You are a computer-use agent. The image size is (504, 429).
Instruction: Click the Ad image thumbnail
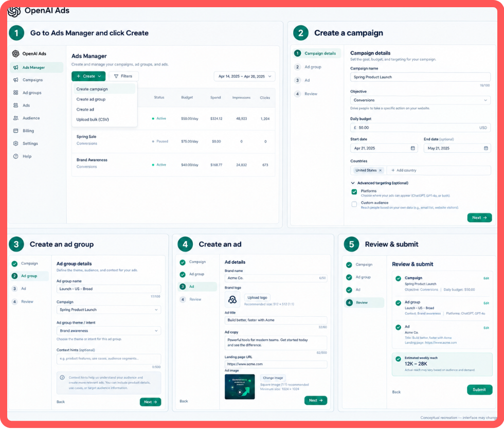pyautogui.click(x=240, y=387)
